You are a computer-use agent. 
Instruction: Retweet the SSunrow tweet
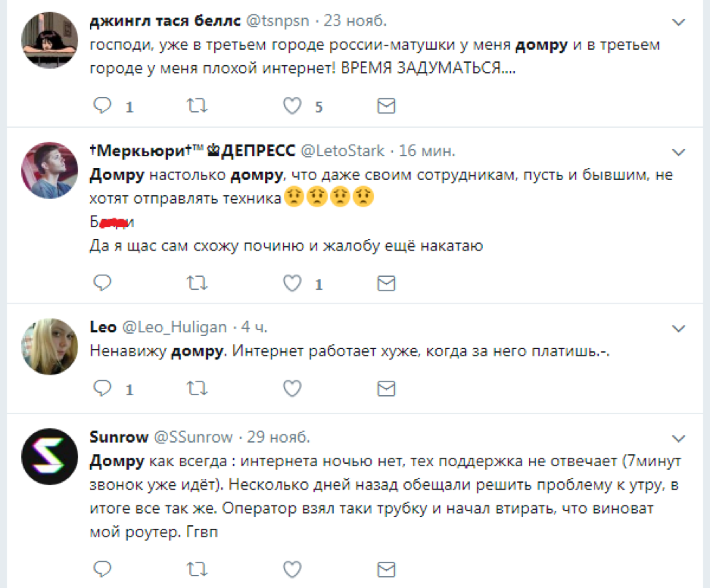(x=196, y=568)
